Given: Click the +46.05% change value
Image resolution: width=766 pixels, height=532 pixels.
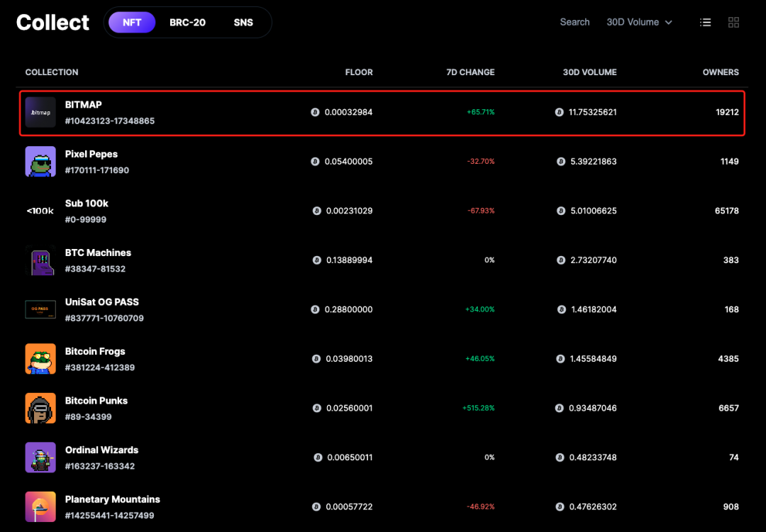Looking at the screenshot, I should click(x=479, y=359).
